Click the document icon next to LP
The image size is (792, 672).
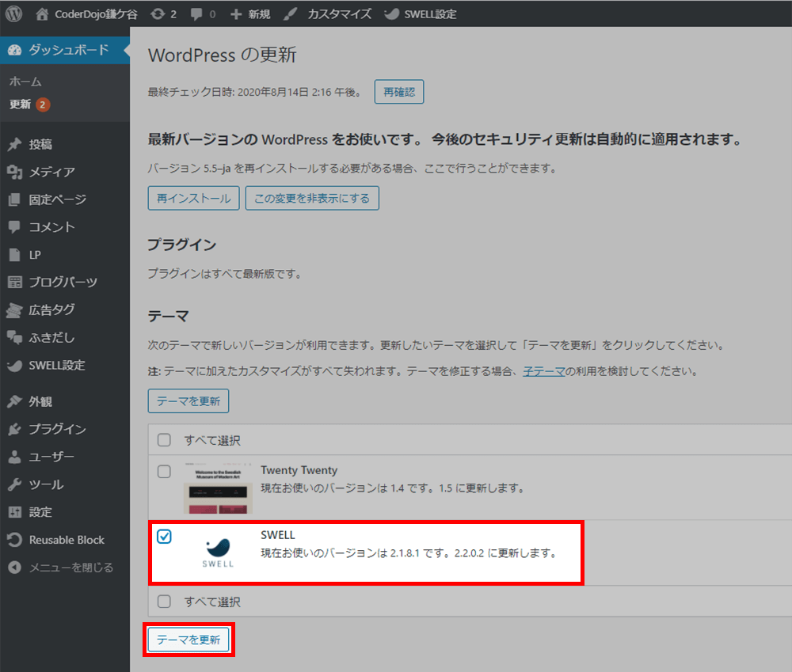[14, 254]
